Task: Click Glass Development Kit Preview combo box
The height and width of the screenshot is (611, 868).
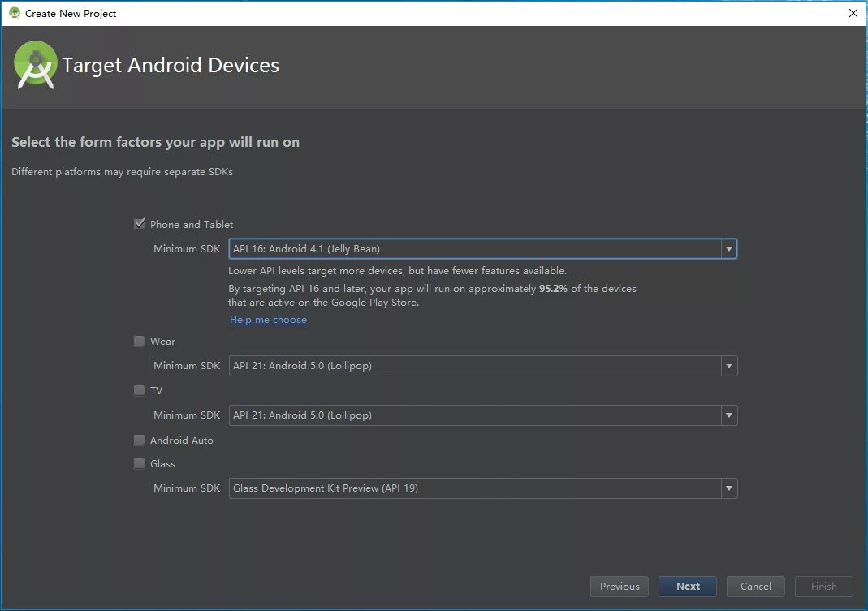Action: click(x=482, y=488)
